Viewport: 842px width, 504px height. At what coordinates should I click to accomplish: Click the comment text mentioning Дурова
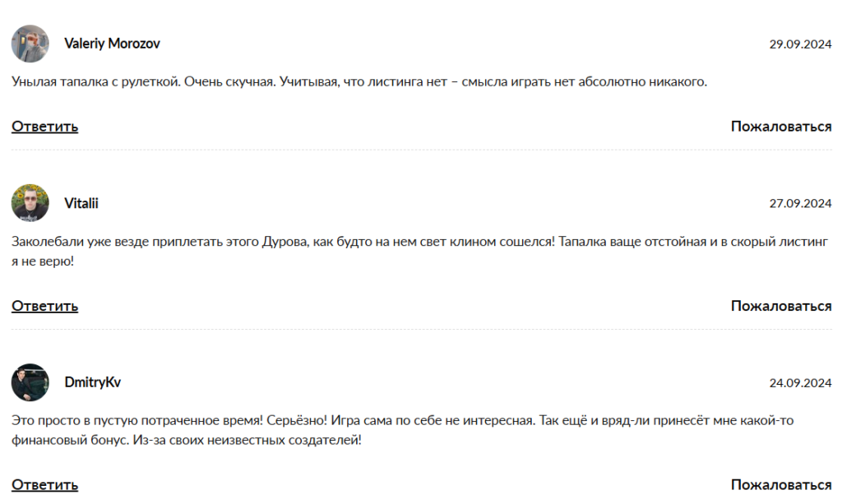click(x=421, y=242)
